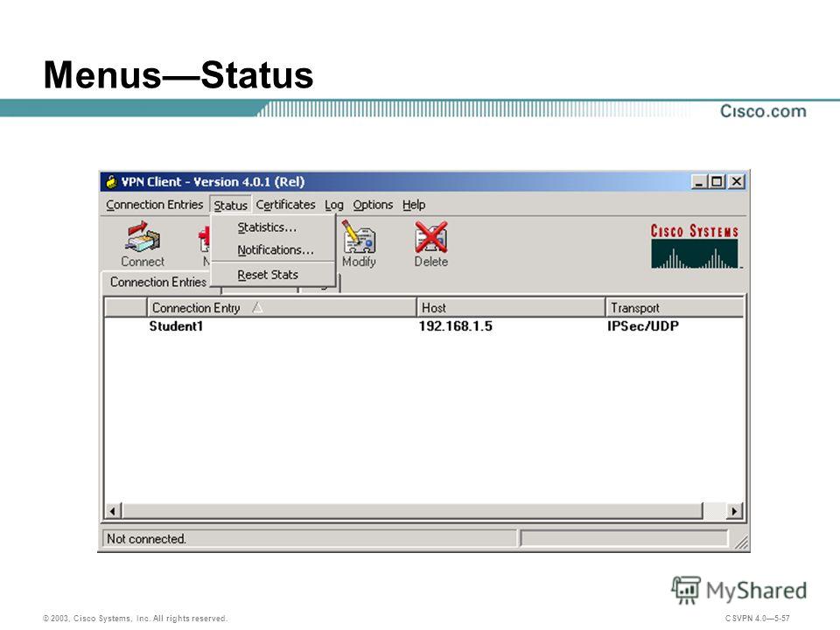Sort by the Host column header
Image resolution: width=840 pixels, height=630 pixels.
pos(510,308)
